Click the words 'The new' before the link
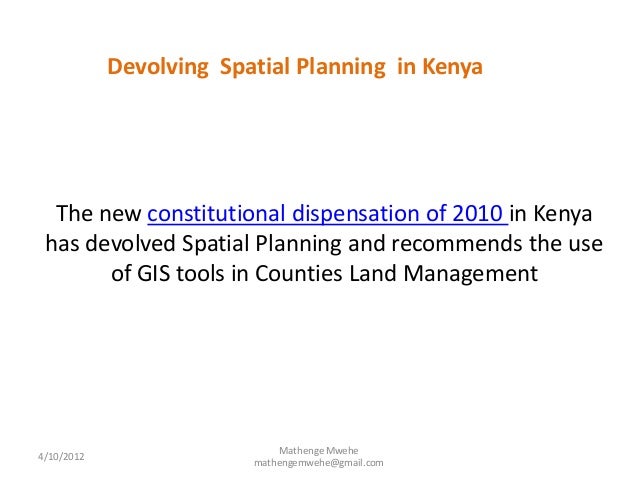638x479 pixels. pyautogui.click(x=98, y=214)
